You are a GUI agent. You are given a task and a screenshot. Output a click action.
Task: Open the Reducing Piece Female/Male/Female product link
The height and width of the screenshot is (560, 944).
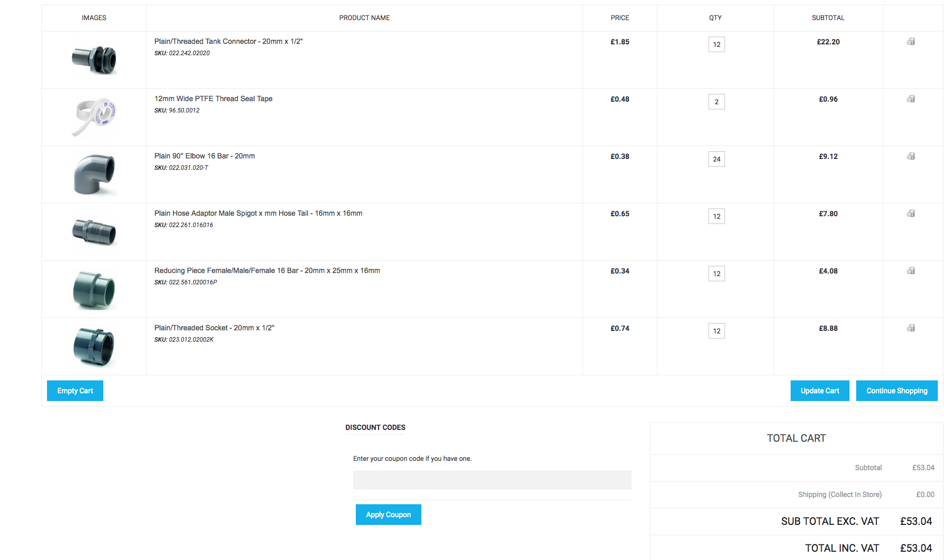click(267, 270)
